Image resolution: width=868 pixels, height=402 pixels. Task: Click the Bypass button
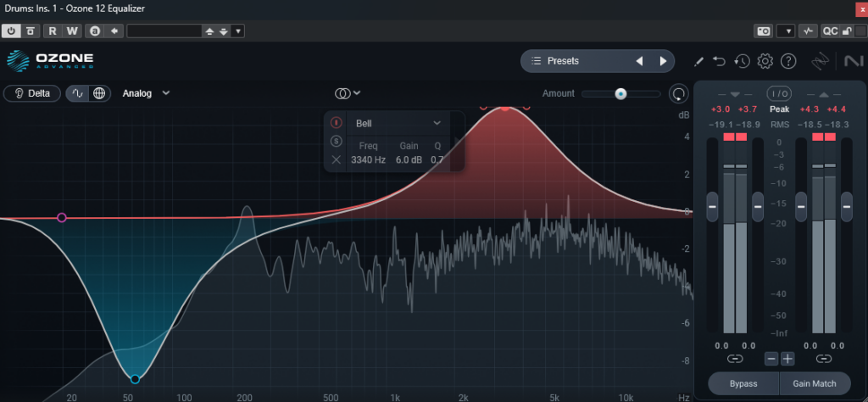pyautogui.click(x=743, y=383)
